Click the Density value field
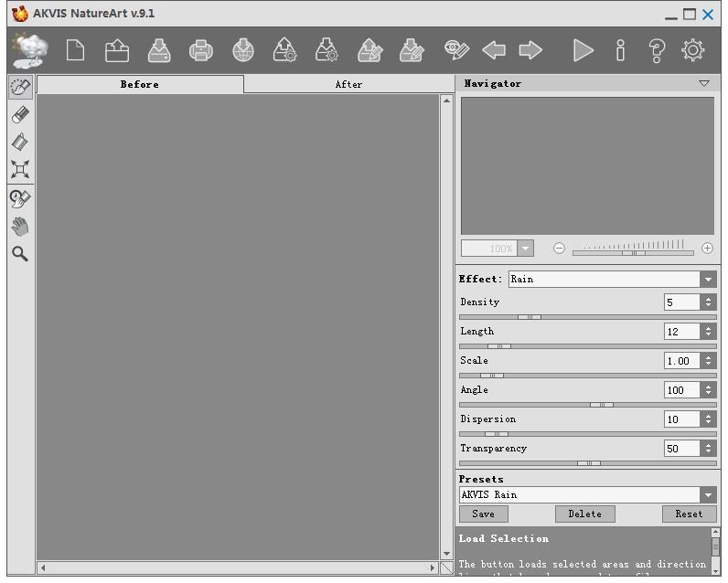The image size is (728, 583). pyautogui.click(x=681, y=302)
